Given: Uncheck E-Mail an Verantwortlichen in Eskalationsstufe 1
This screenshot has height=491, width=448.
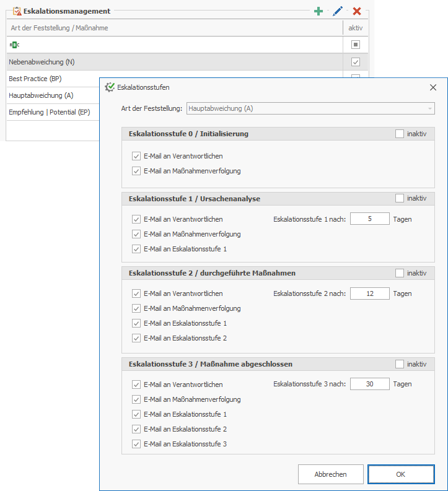Looking at the screenshot, I should point(136,219).
